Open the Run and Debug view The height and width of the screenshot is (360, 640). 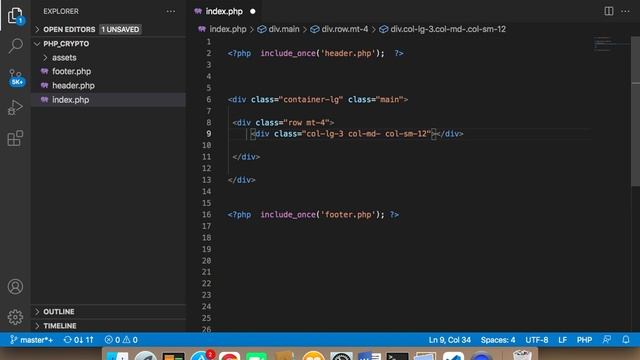click(x=15, y=108)
